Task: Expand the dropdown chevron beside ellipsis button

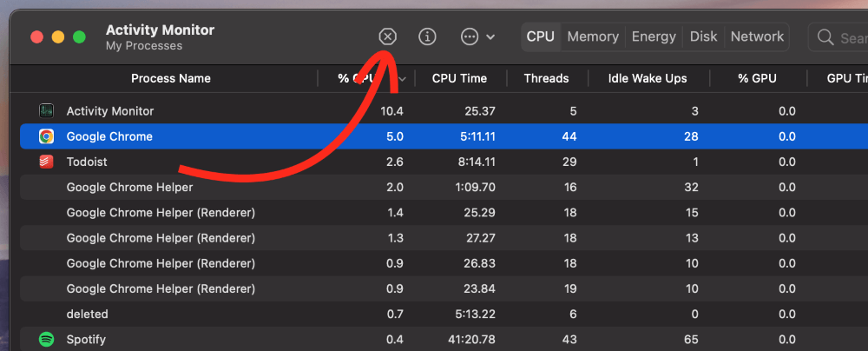Action: (x=491, y=36)
